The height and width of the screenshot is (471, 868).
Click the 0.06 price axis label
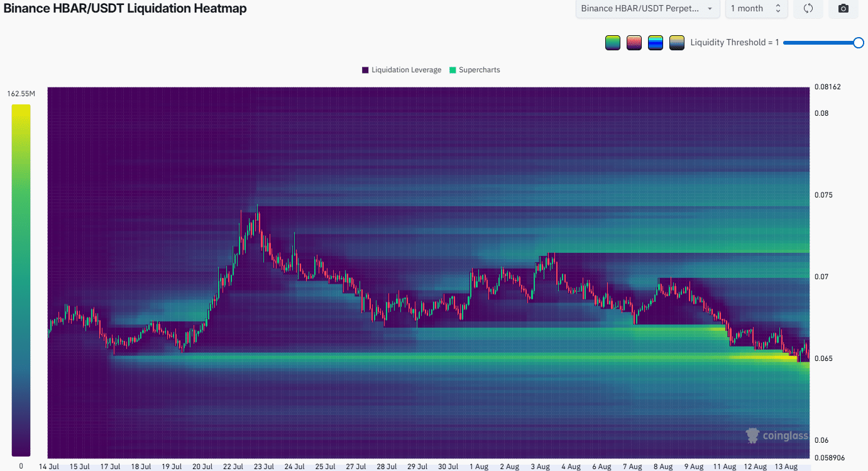(x=821, y=440)
